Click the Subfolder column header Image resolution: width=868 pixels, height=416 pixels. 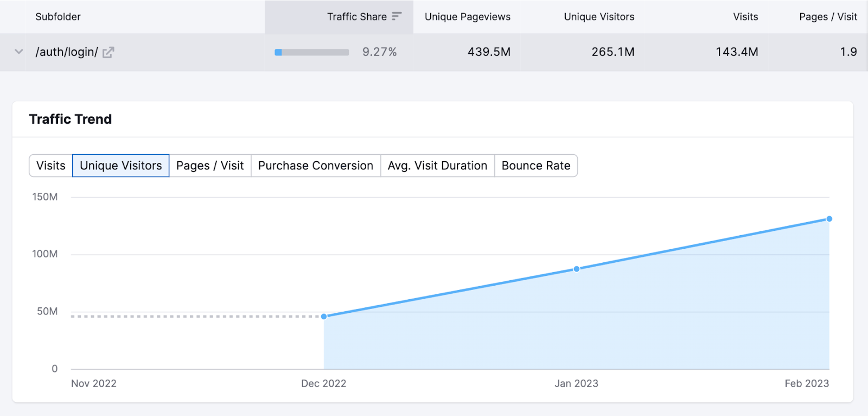click(58, 17)
